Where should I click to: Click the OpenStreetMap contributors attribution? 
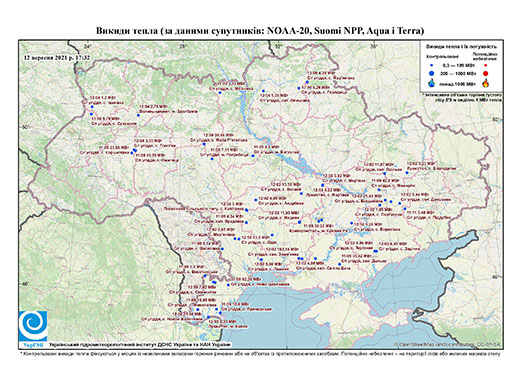coord(448,344)
